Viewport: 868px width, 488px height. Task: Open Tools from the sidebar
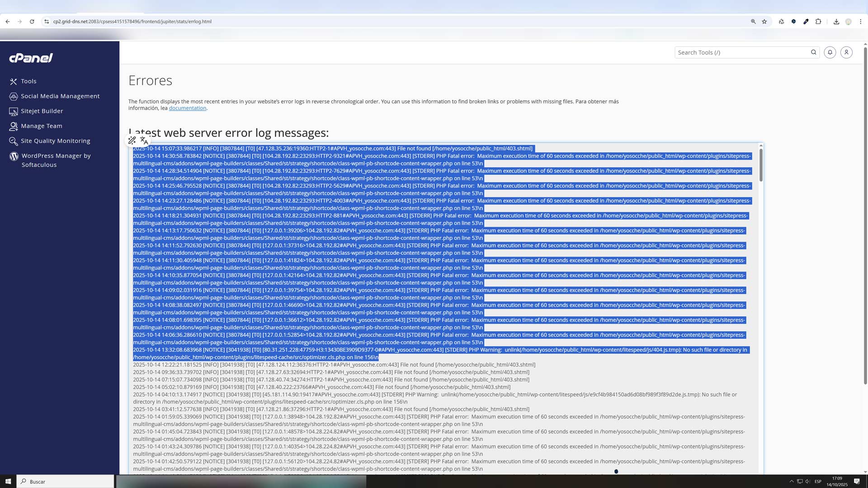pos(28,81)
